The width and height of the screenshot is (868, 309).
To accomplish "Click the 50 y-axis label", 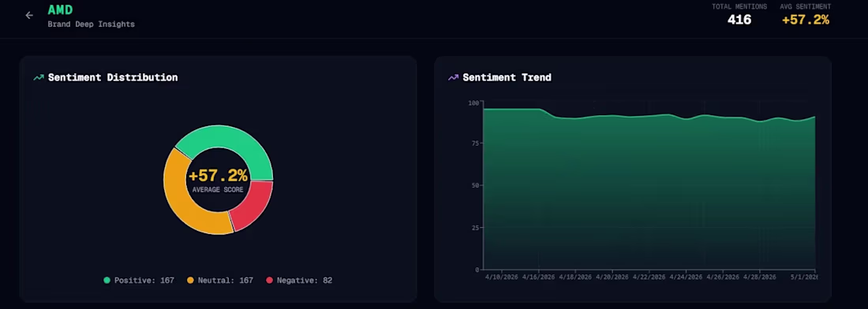I will [475, 185].
